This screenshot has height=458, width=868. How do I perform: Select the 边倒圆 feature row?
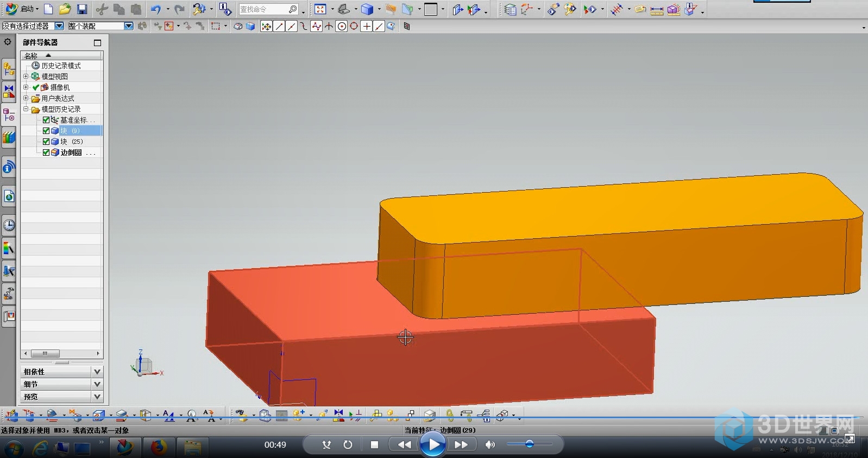click(73, 152)
